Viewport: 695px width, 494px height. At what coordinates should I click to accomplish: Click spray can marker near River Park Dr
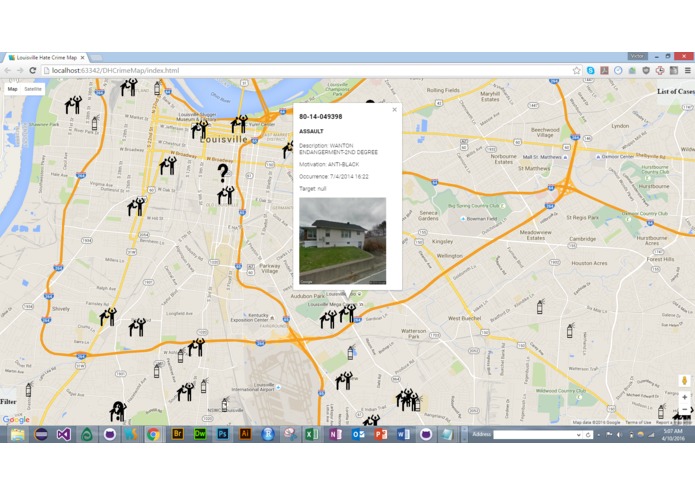(94, 123)
